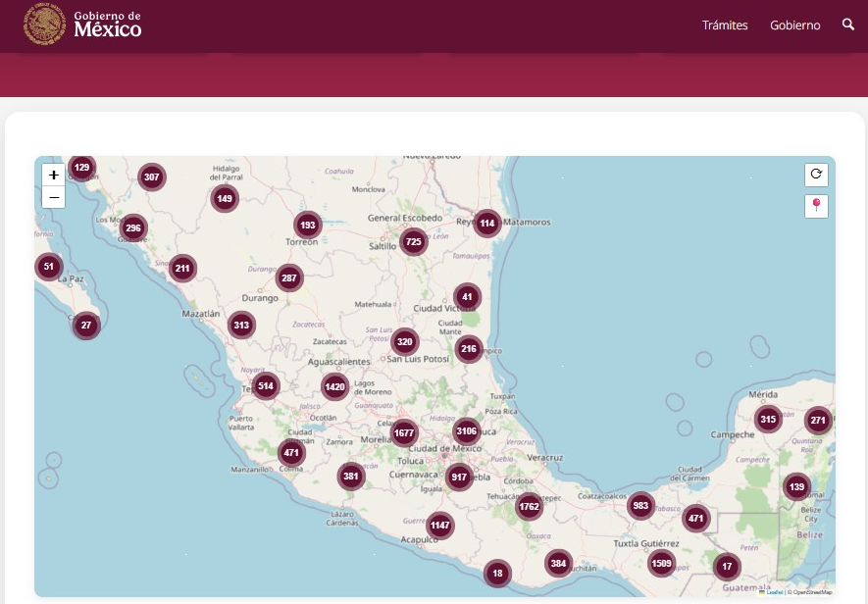868x604 pixels.
Task: Select the 1677 cluster marker
Action: (x=404, y=433)
